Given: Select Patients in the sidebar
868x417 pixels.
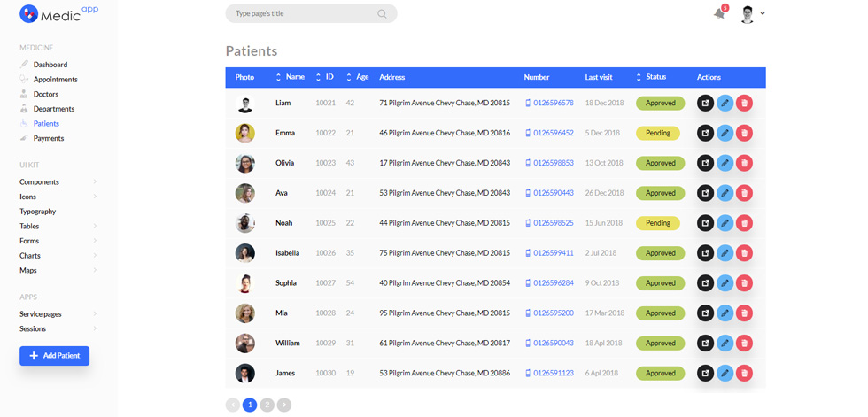Looking at the screenshot, I should 46,123.
